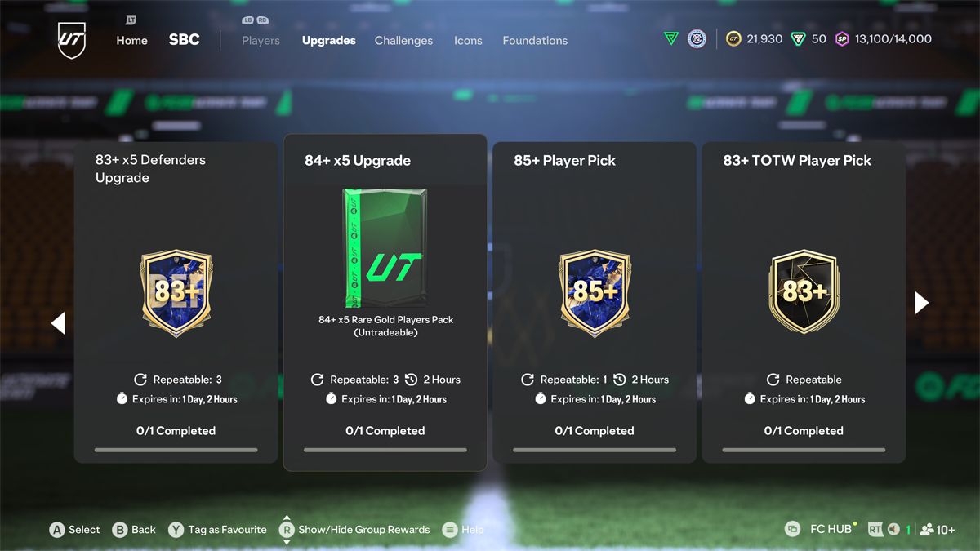This screenshot has width=980, height=551.
Task: Click the friends online 10+ icon
Action: [937, 530]
